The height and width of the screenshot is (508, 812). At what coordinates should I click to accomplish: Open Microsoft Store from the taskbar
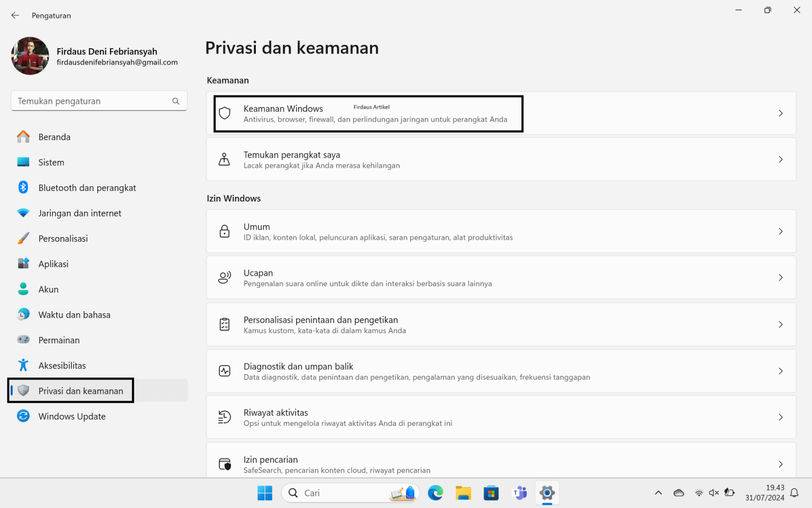pyautogui.click(x=491, y=493)
